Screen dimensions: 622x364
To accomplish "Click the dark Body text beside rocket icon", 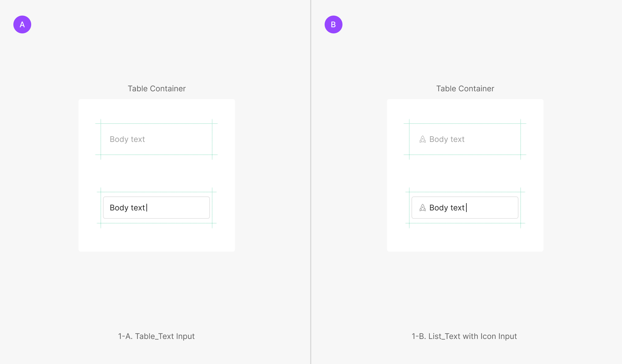I will click(447, 208).
